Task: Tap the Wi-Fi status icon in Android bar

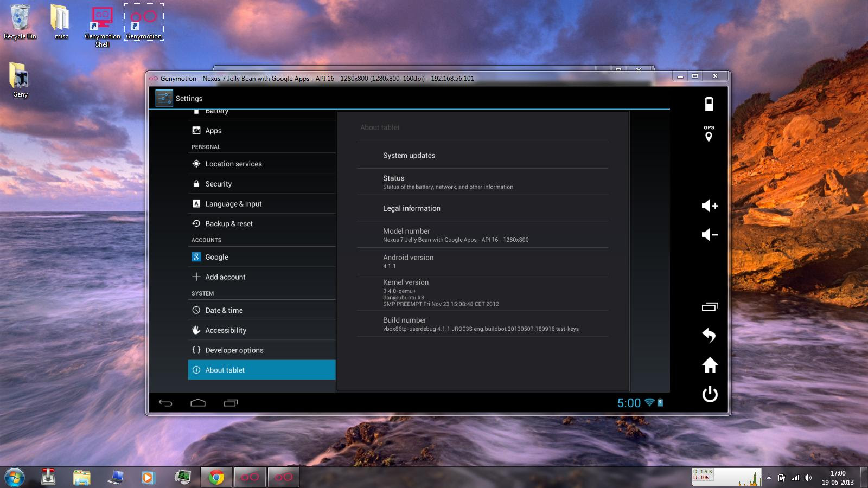Action: coord(649,403)
